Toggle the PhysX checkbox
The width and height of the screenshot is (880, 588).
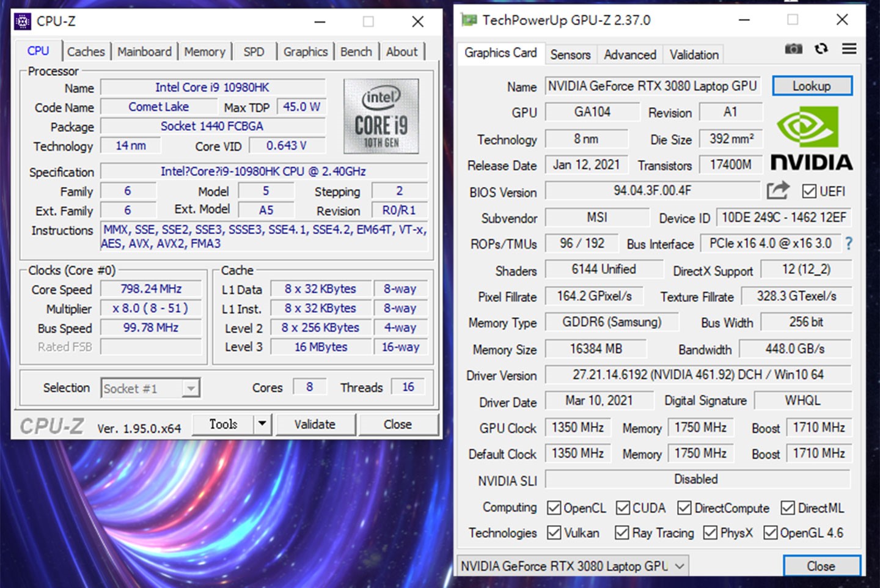coord(710,533)
